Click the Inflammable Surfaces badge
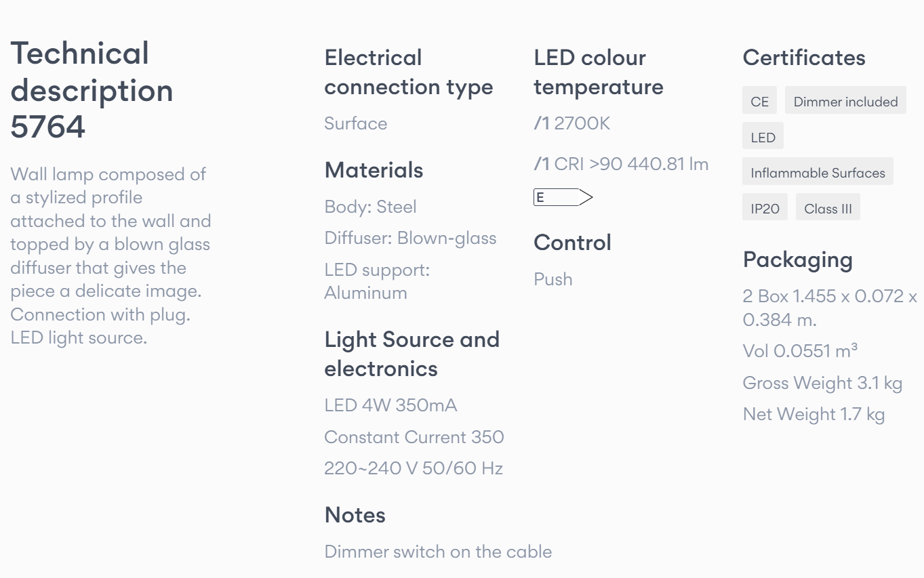The image size is (924, 578). [818, 173]
